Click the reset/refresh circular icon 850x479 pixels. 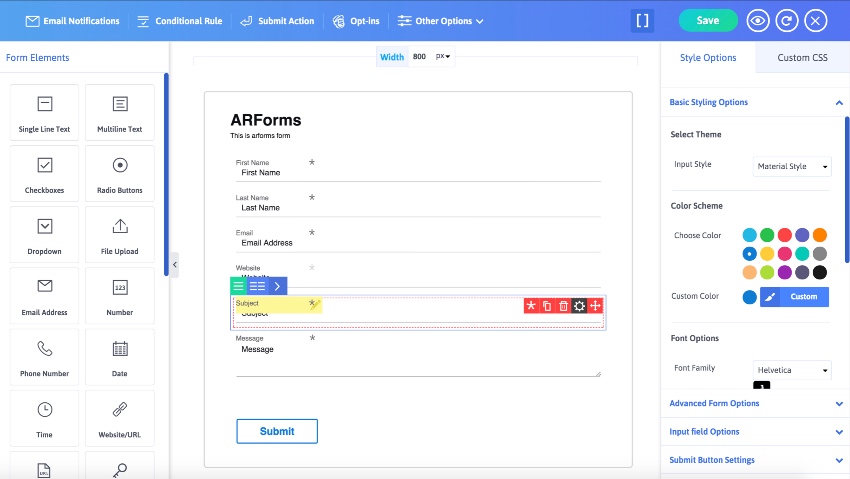787,21
